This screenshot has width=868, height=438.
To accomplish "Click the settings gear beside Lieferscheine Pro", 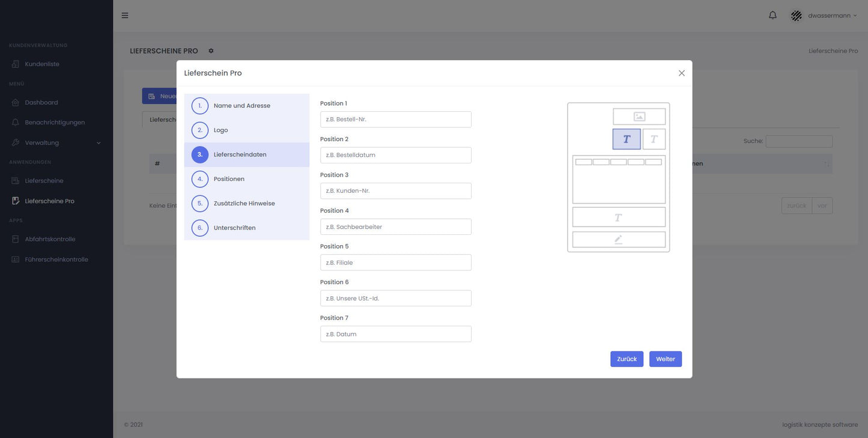I will click(x=211, y=51).
